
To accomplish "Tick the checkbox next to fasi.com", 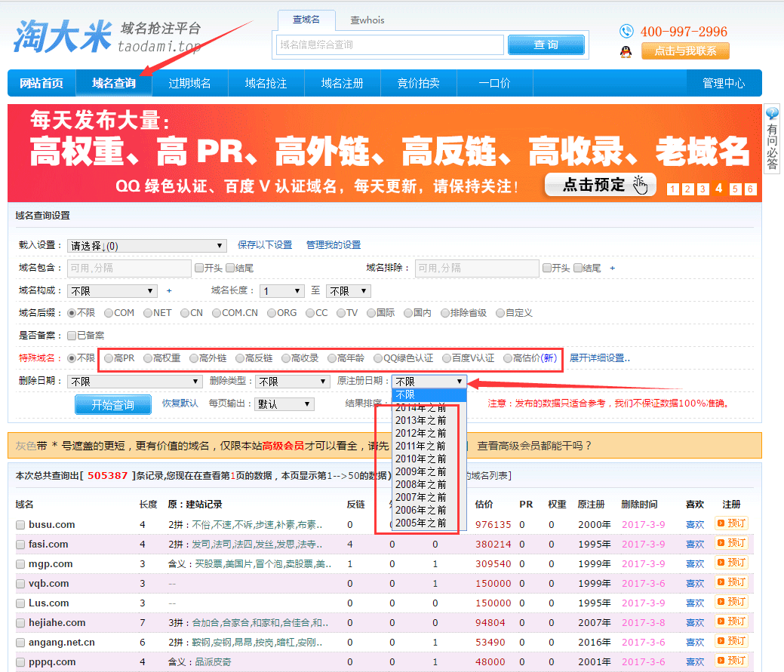I will (x=21, y=545).
